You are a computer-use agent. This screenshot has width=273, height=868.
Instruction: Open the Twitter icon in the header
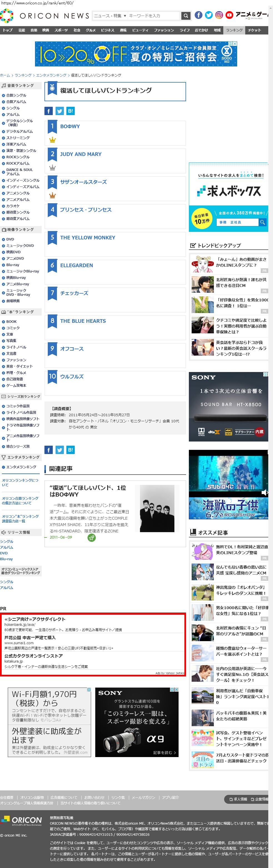tap(209, 15)
